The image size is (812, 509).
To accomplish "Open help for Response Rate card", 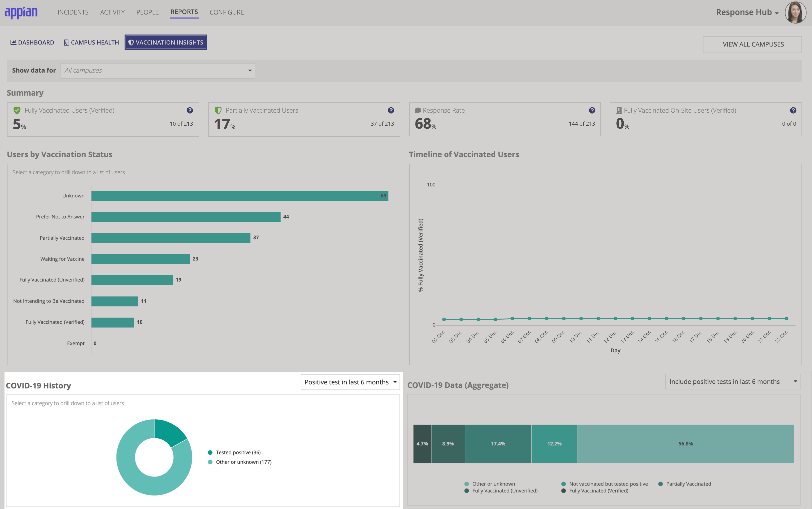I will pos(592,110).
